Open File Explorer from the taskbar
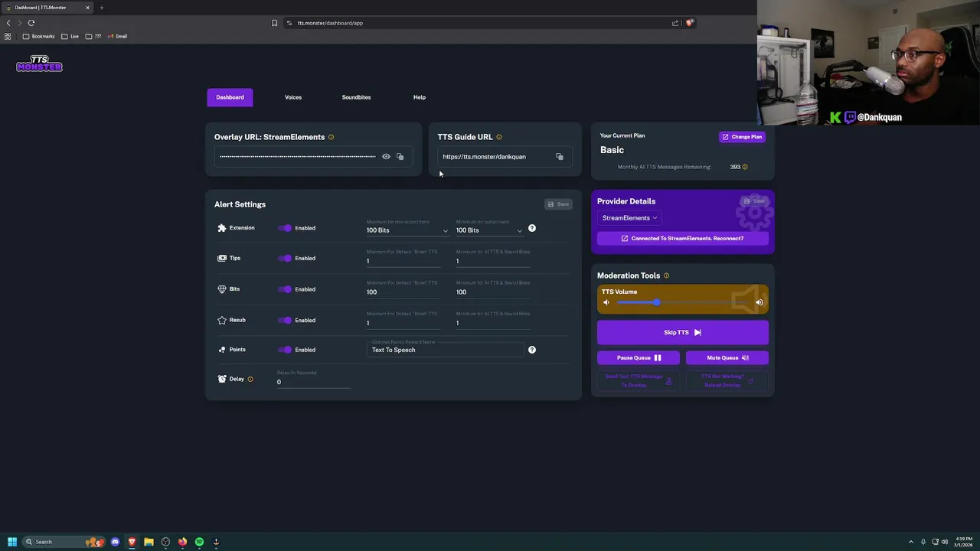Viewport: 980px width, 551px height. pyautogui.click(x=149, y=542)
